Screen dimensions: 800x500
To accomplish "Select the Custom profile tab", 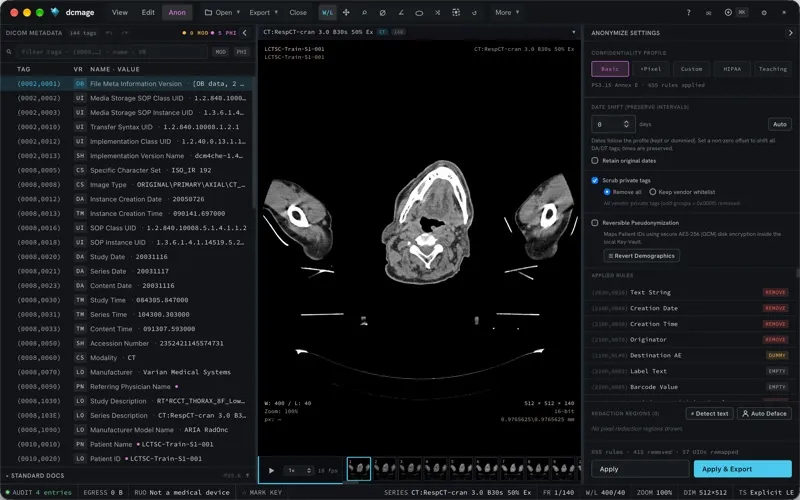I will 691,69.
